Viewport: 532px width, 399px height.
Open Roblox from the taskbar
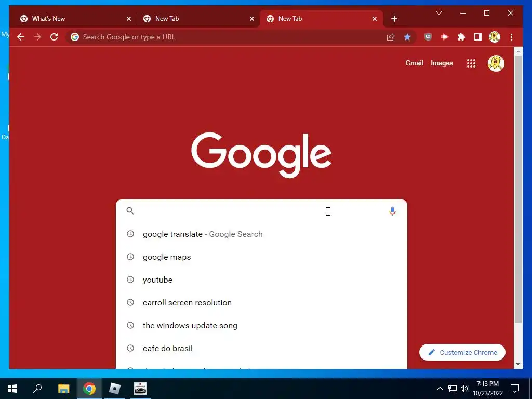click(x=115, y=389)
